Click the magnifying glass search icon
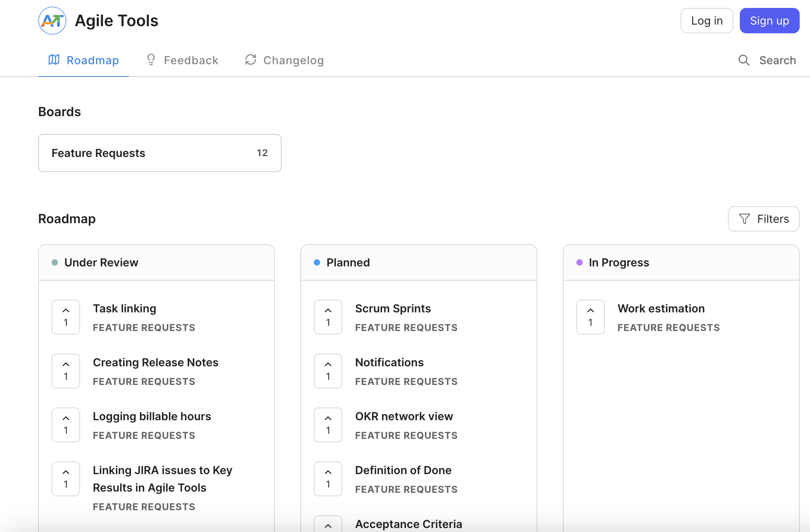 [744, 60]
